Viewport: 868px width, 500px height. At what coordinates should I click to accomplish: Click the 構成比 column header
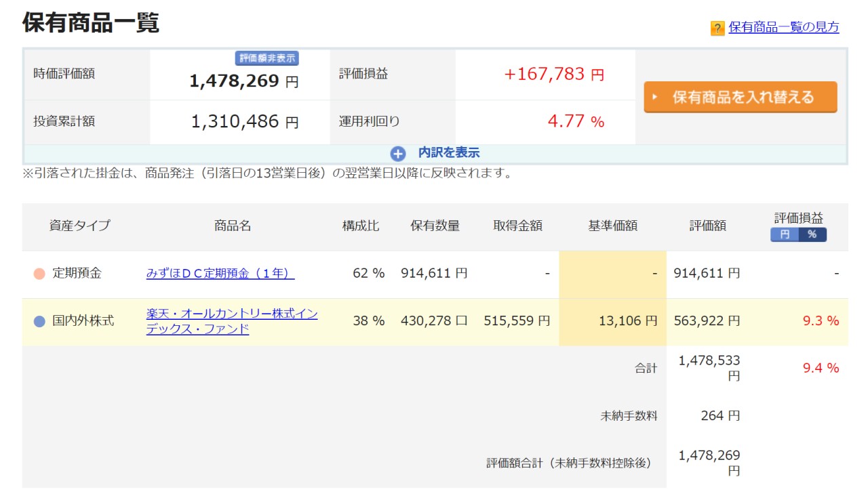[x=361, y=226]
